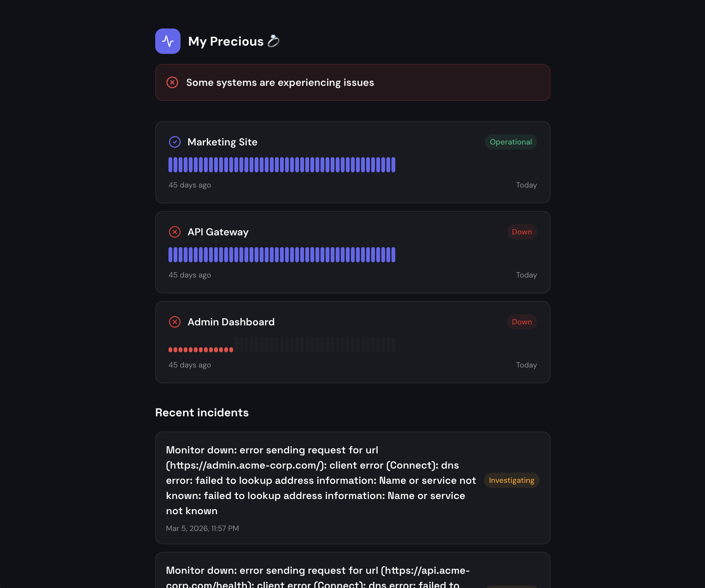Click the red error icon in the issues banner
The height and width of the screenshot is (588, 705).
click(172, 82)
